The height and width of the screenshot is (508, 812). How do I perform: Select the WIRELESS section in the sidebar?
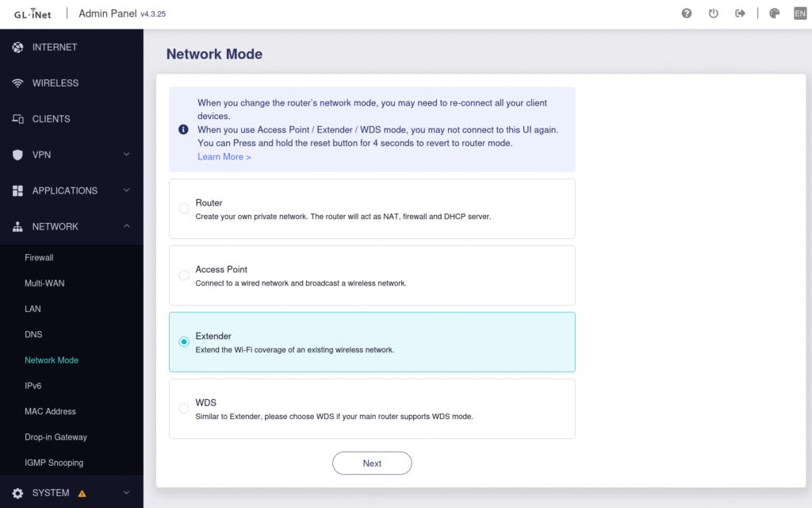(x=56, y=83)
